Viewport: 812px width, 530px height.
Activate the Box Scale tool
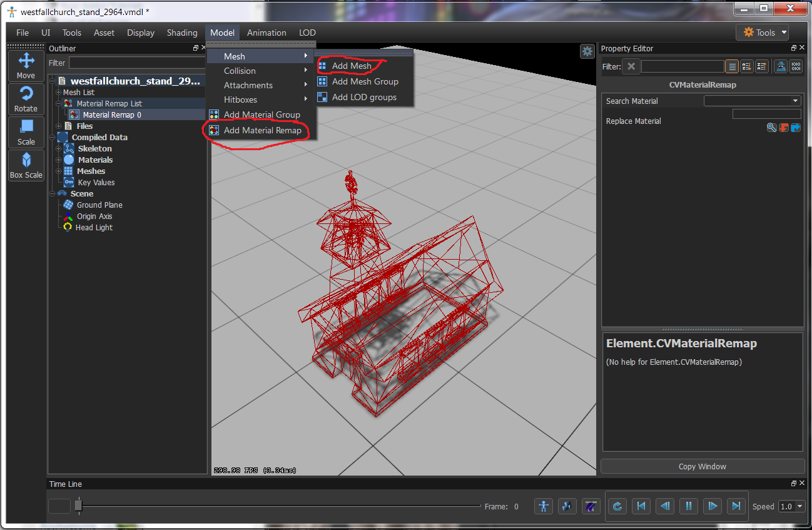coord(26,166)
